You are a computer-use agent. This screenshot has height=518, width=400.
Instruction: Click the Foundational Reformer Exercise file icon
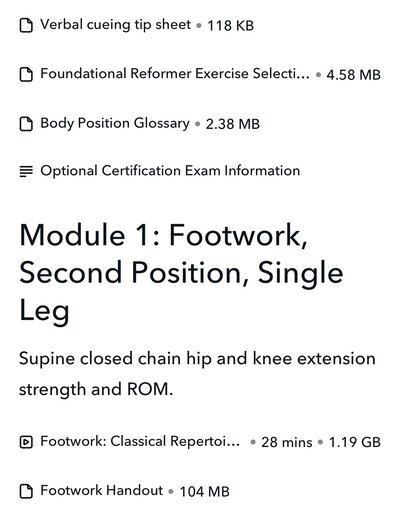click(x=26, y=75)
